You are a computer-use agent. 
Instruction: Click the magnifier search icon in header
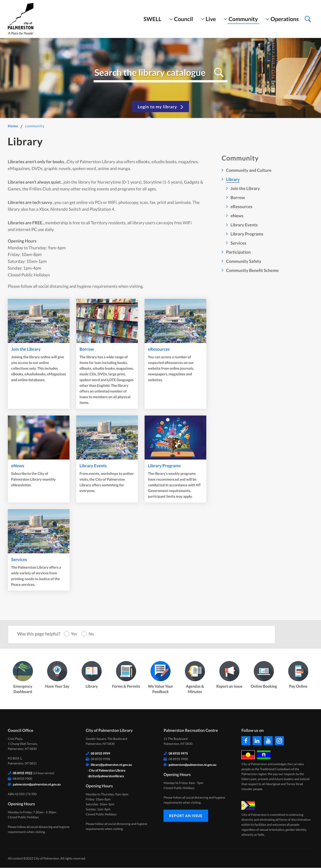308,19
